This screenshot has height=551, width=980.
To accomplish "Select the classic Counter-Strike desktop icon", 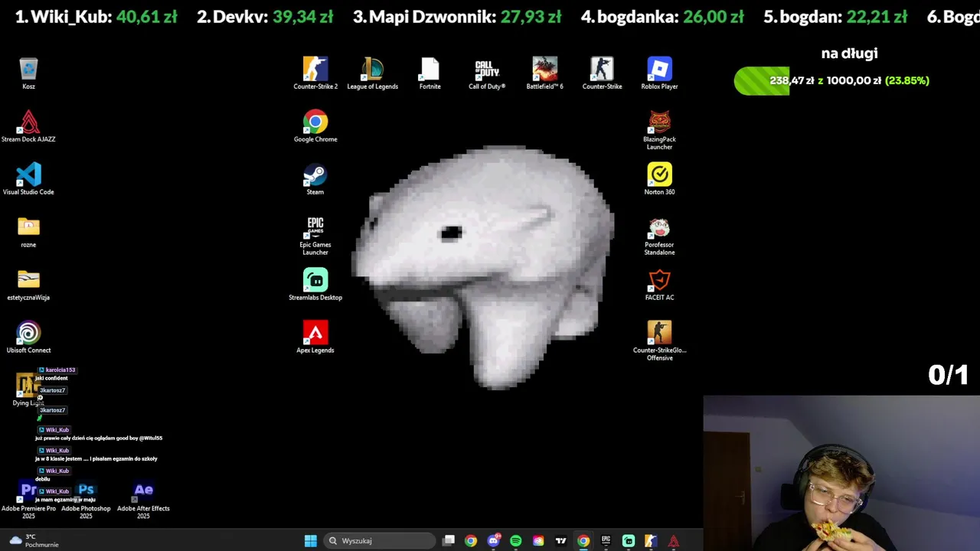I will pos(602,74).
